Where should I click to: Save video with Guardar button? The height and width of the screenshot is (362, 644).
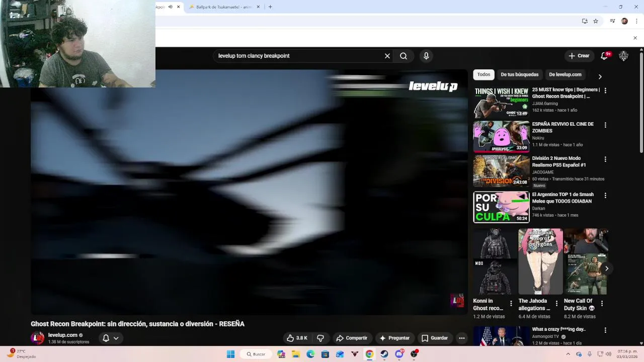click(x=435, y=338)
